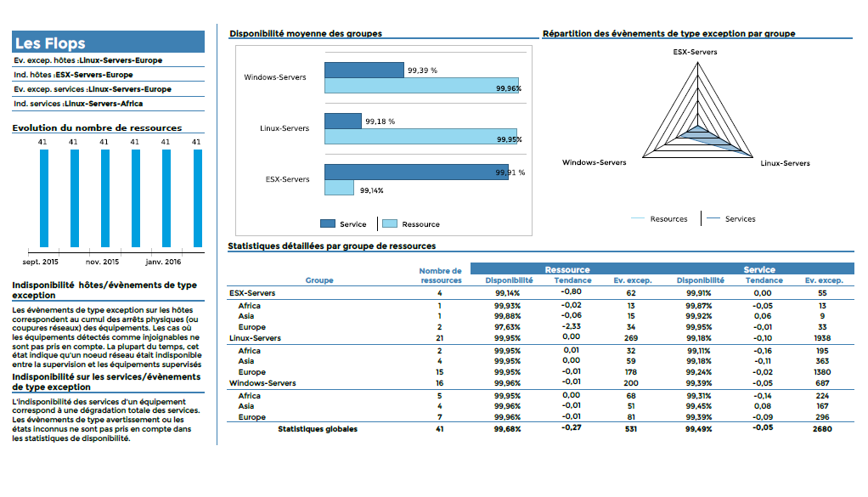This screenshot has height=497, width=868.
Task: Click the blue Ressource header band
Action: [x=566, y=269]
